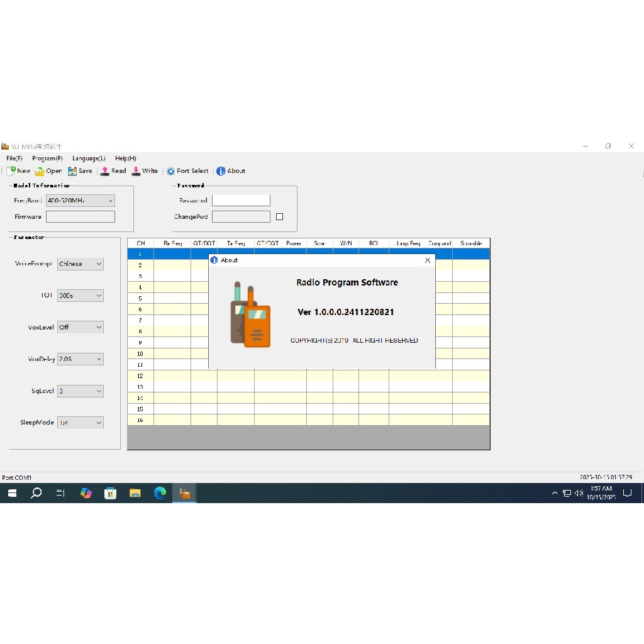The height and width of the screenshot is (644, 644).
Task: Select channel 12 row header
Action: point(140,376)
